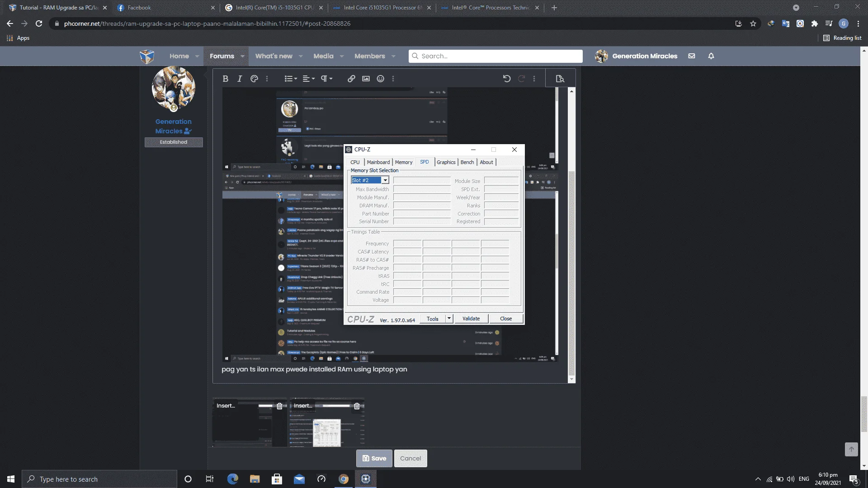The image size is (868, 488).
Task: Insert an image with the picture icon
Action: coord(366,79)
